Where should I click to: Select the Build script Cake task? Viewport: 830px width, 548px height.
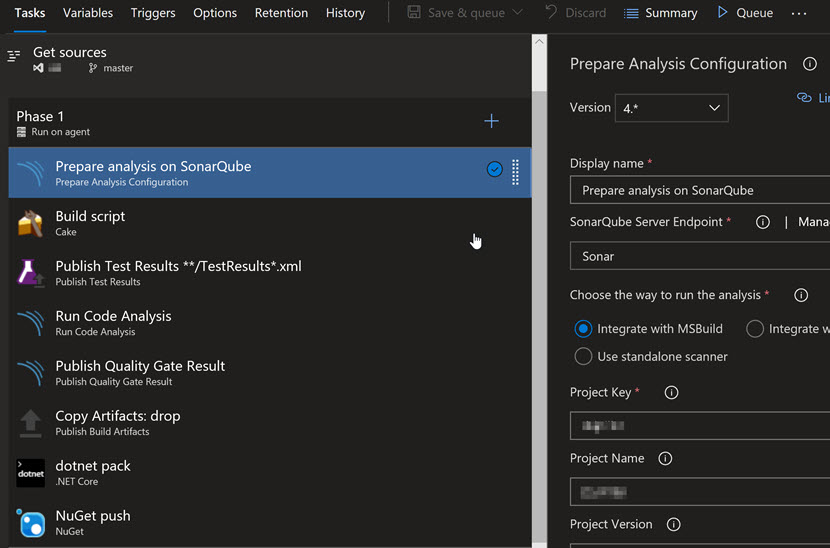[269, 223]
